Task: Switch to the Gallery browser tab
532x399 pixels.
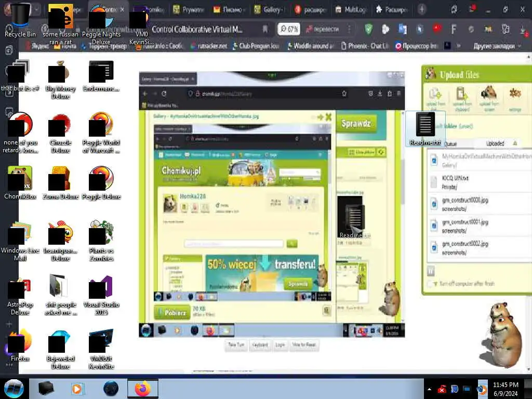Action: click(270, 9)
